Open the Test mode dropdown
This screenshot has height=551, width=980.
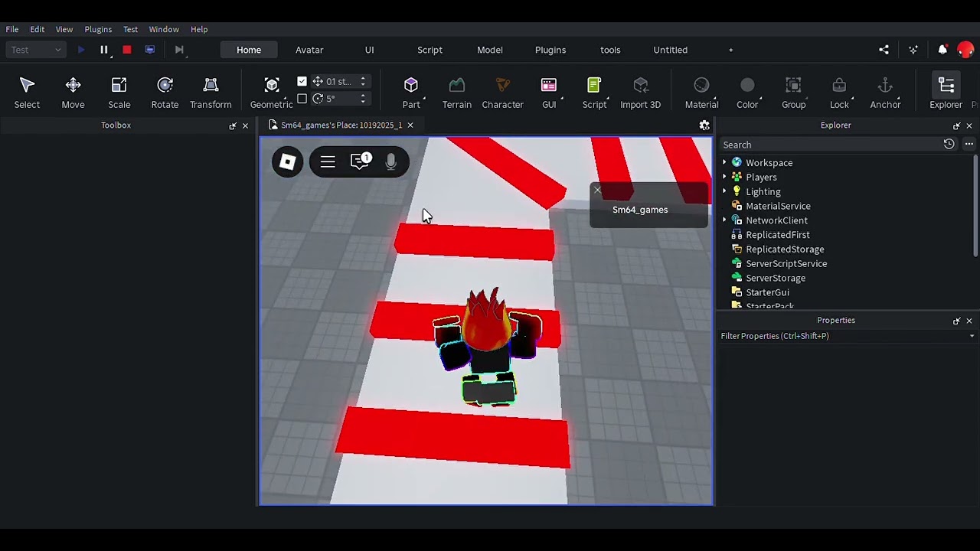click(36, 50)
